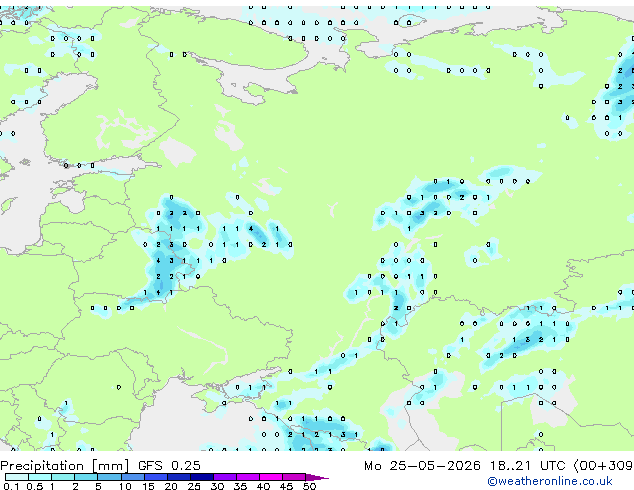Click the 1–2 mm legend color swatch
The image size is (634, 490).
point(63,477)
